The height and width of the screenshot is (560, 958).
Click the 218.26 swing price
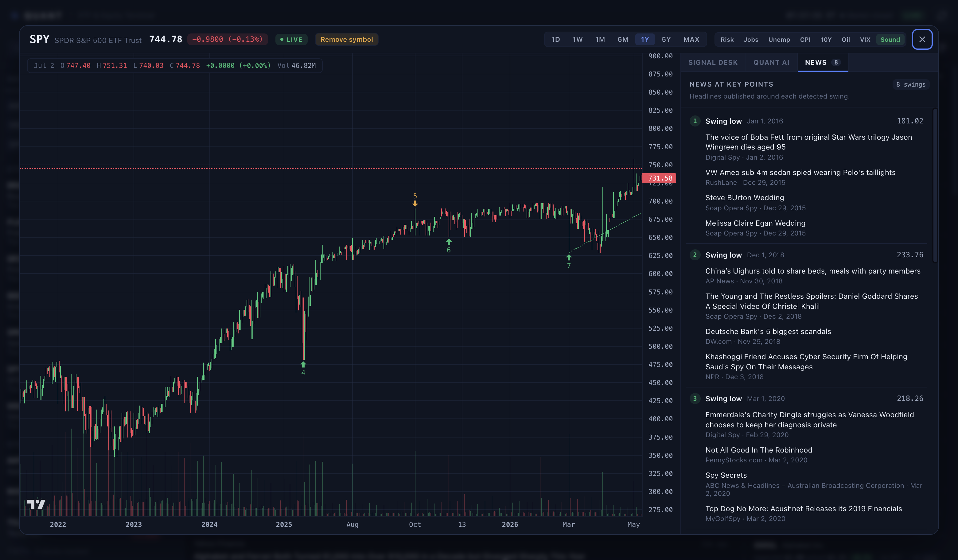(910, 399)
